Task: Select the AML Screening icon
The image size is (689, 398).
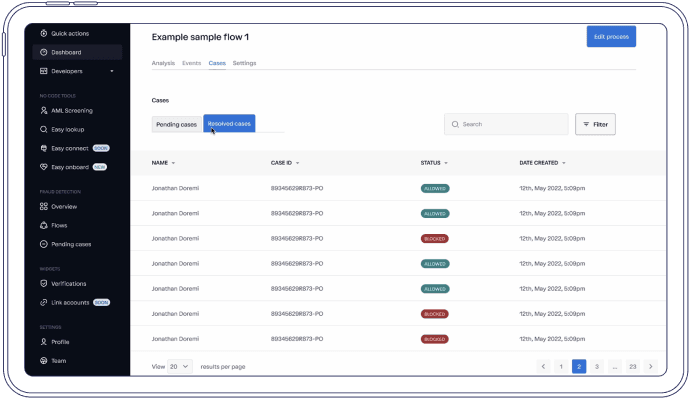Action: [x=44, y=110]
